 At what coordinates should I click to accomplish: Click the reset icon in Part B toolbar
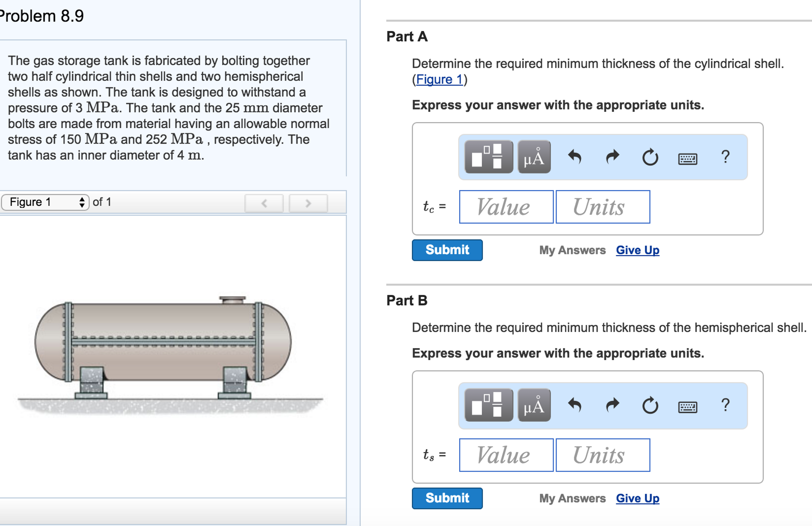650,405
